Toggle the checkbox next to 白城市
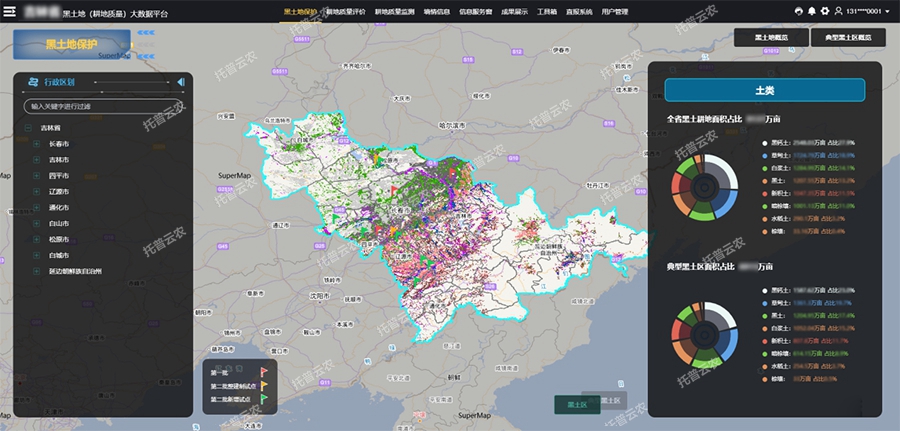The height and width of the screenshot is (431, 900). pyautogui.click(x=37, y=255)
